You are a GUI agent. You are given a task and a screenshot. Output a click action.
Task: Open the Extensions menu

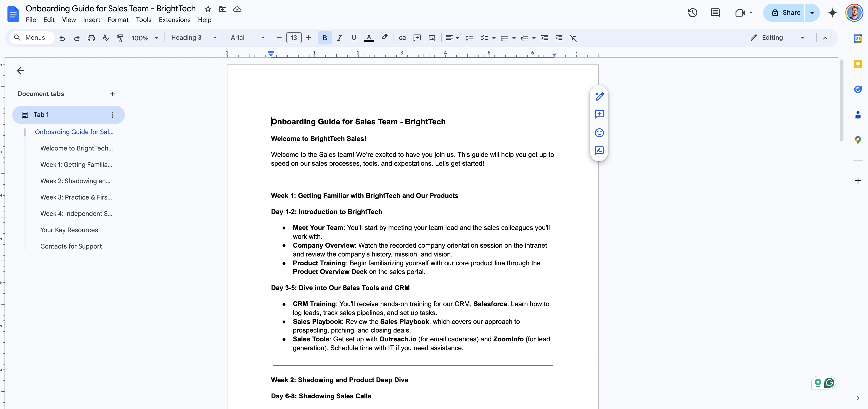(175, 20)
